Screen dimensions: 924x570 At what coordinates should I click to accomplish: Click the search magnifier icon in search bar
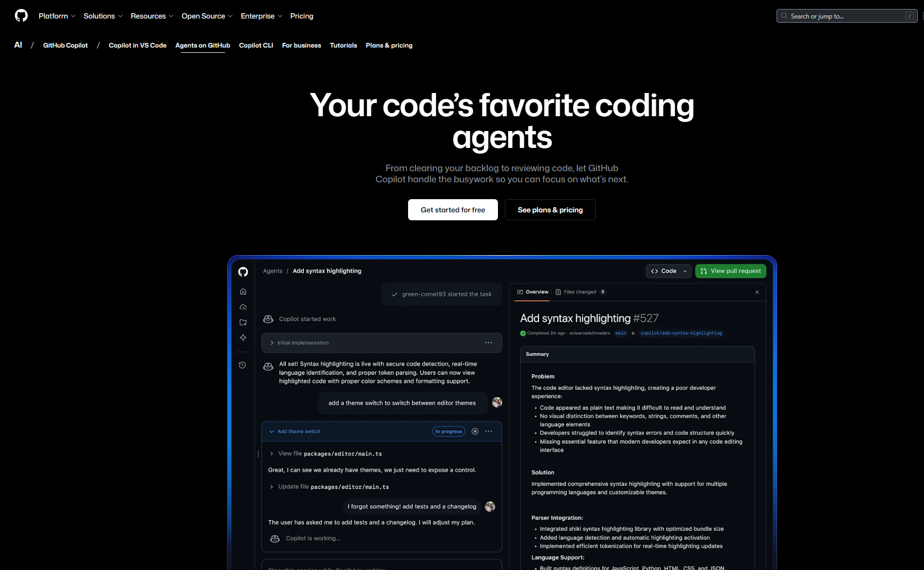[x=784, y=16]
